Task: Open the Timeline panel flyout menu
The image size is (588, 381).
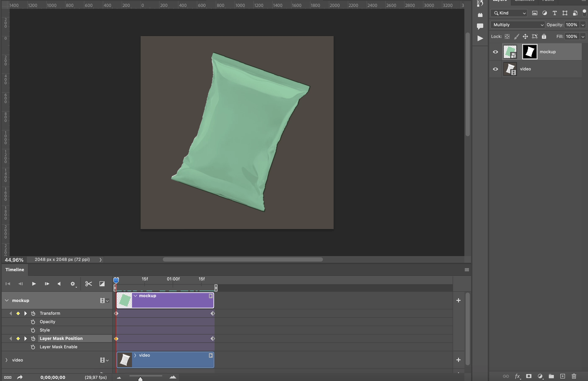Action: [466, 270]
